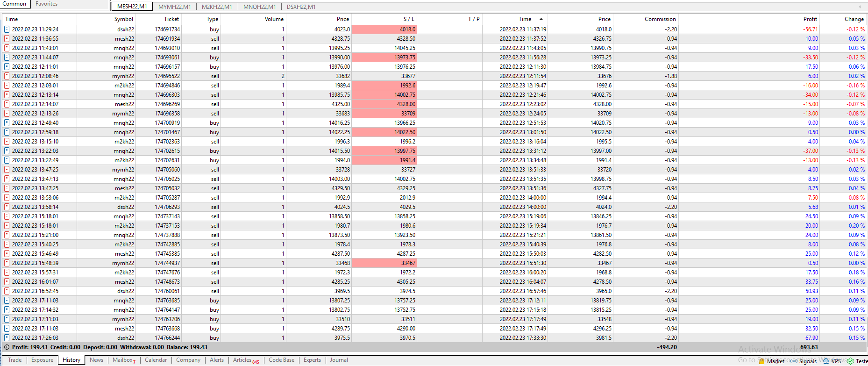
Task: Click row icon for ticket 174766244
Action: click(7, 337)
